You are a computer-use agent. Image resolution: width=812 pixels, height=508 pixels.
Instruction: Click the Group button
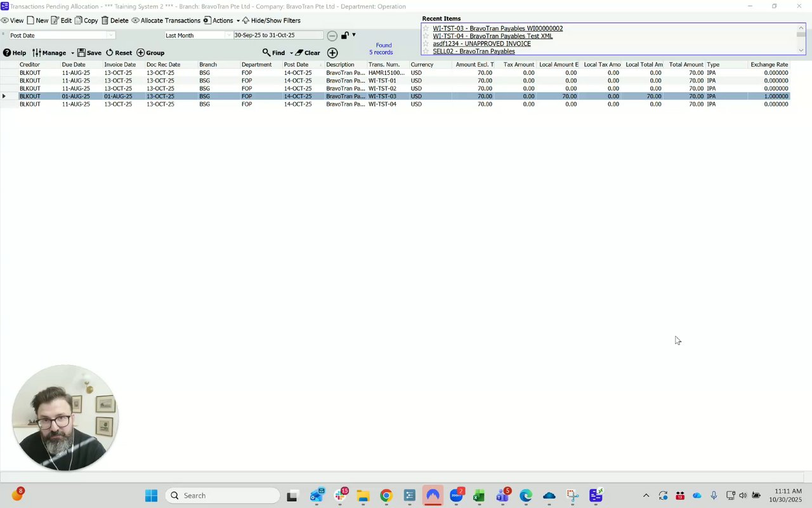tap(150, 53)
